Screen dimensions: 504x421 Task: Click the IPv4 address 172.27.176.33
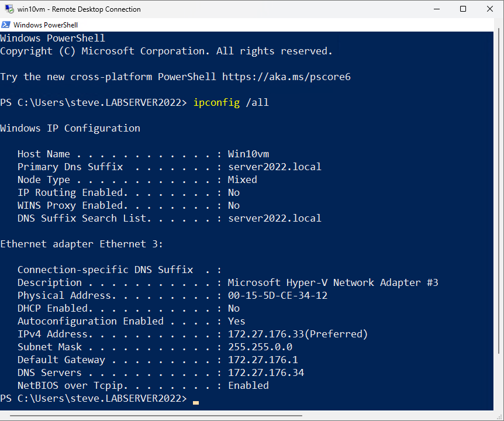(265, 334)
